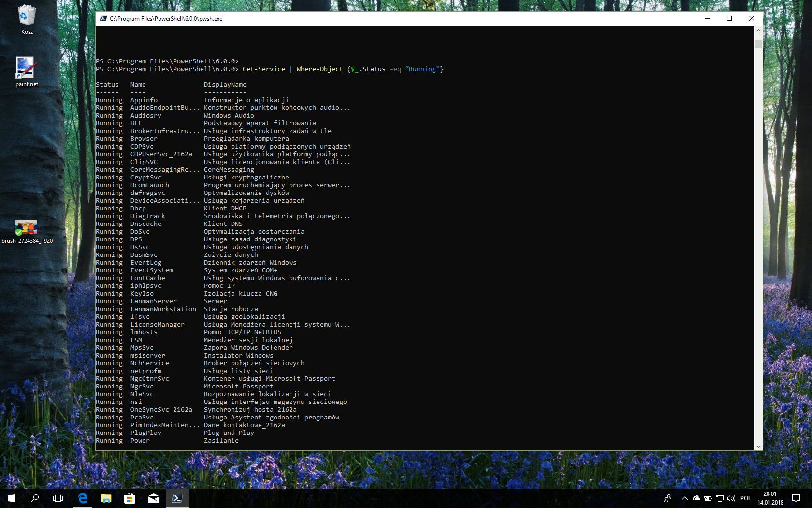The width and height of the screenshot is (812, 508).
Task: Click the DcomLaunch service name
Action: (150, 185)
